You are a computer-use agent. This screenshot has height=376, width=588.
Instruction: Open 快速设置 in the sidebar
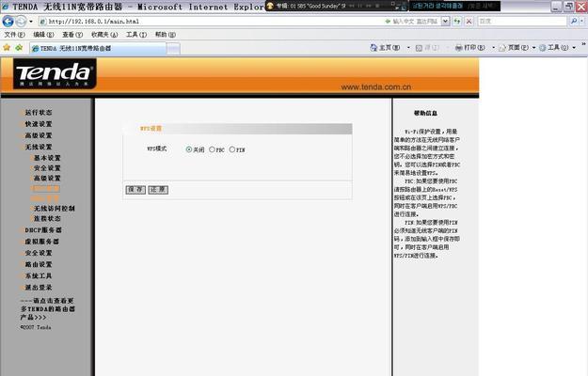[x=39, y=124]
